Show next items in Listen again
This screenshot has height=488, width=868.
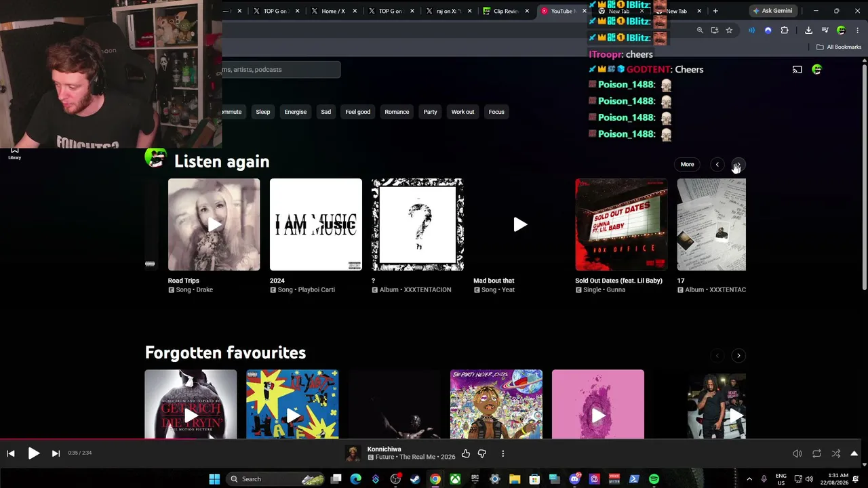(x=738, y=164)
